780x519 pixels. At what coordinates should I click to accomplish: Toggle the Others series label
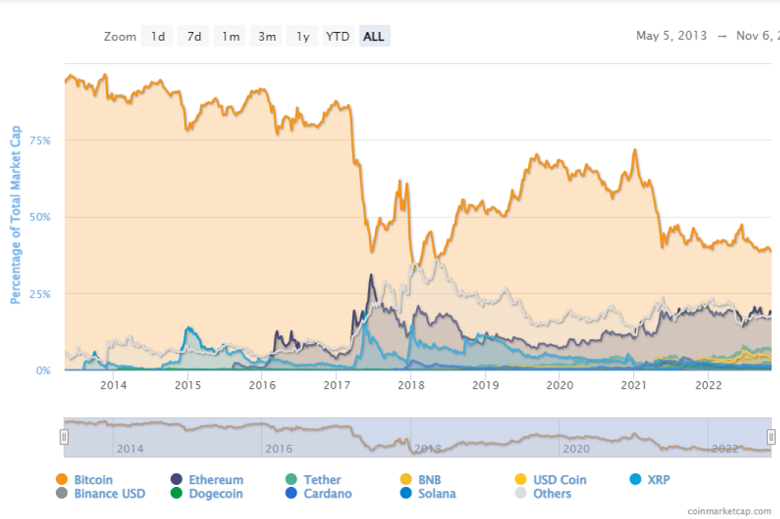(x=552, y=494)
